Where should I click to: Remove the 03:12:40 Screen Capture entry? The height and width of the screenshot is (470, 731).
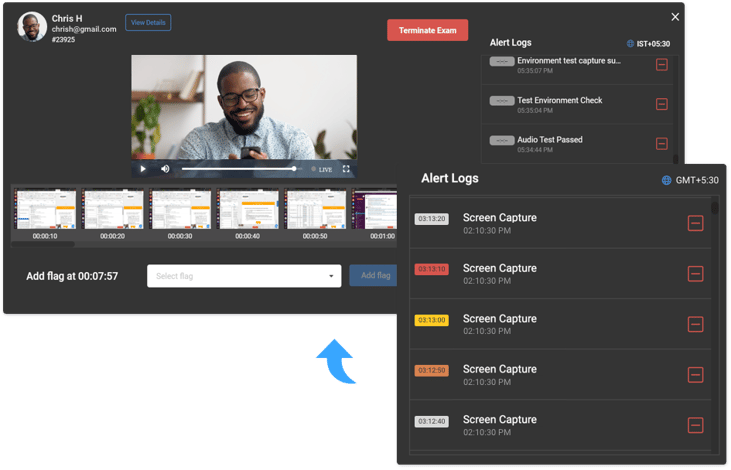point(695,425)
